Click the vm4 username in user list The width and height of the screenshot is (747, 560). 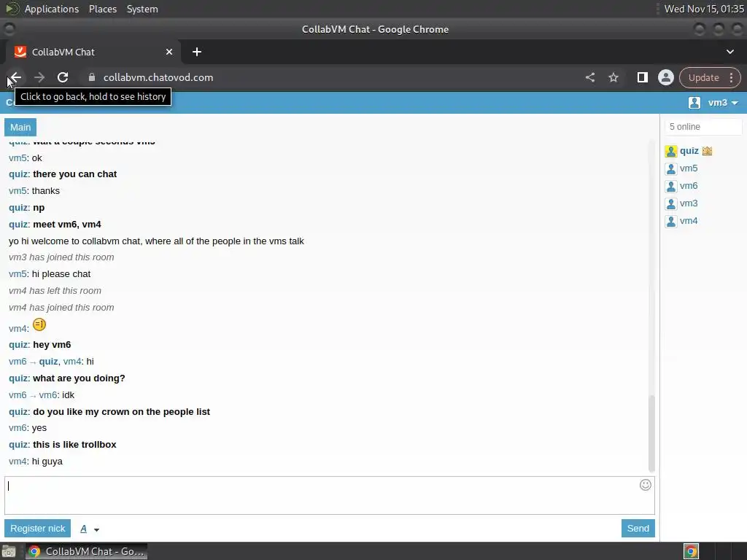coord(689,221)
